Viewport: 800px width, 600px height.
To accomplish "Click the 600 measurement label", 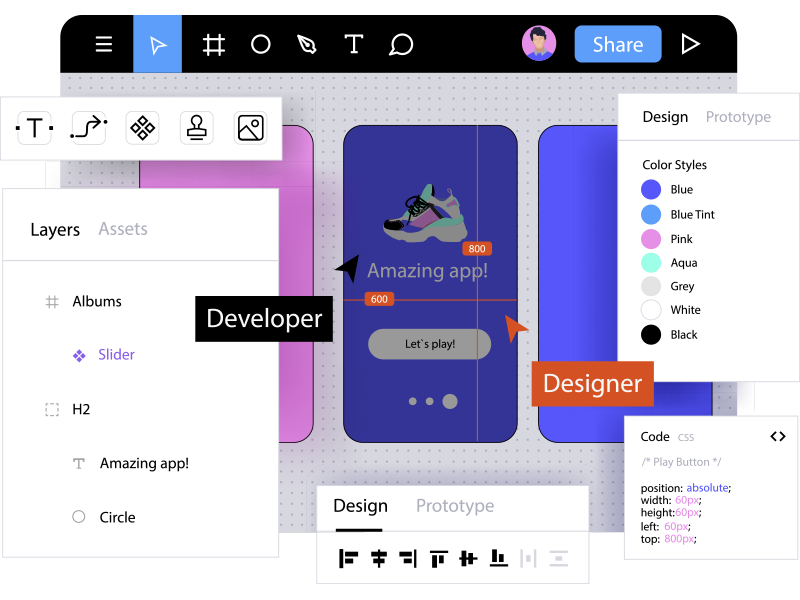I will tap(379, 299).
